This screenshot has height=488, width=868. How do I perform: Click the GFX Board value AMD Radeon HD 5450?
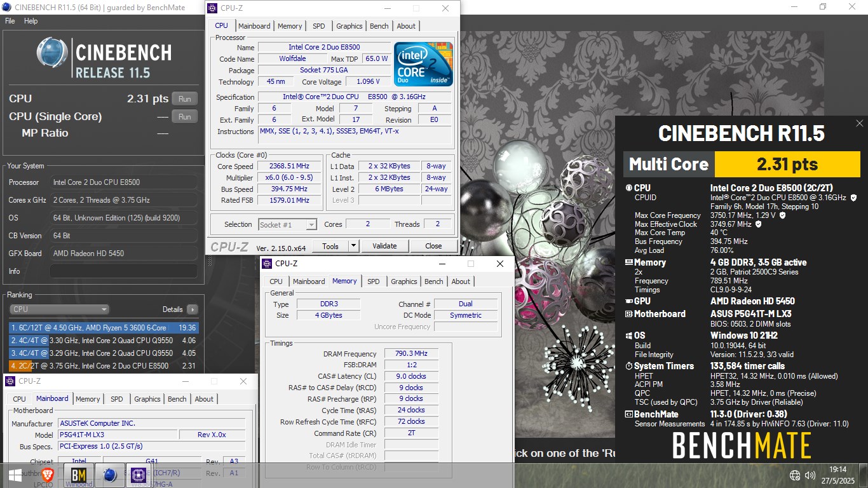click(x=124, y=254)
